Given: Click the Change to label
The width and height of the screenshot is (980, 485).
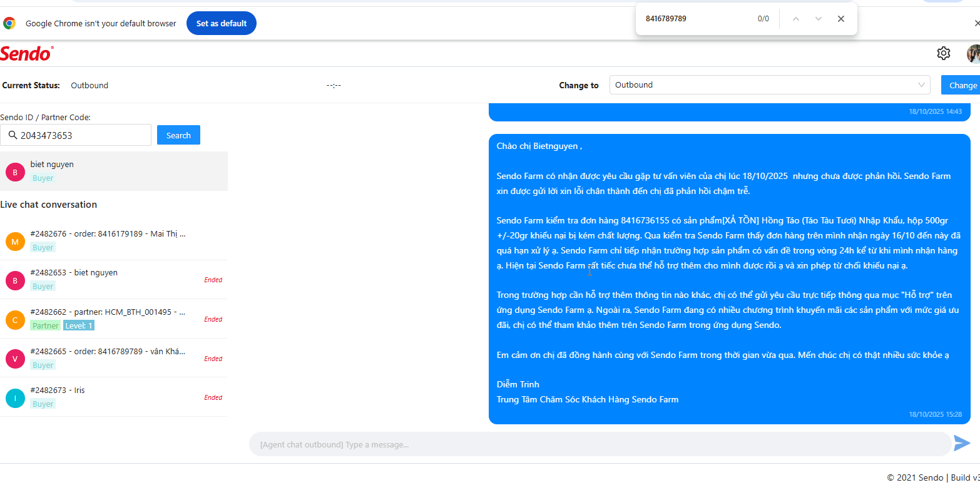Looking at the screenshot, I should (579, 85).
